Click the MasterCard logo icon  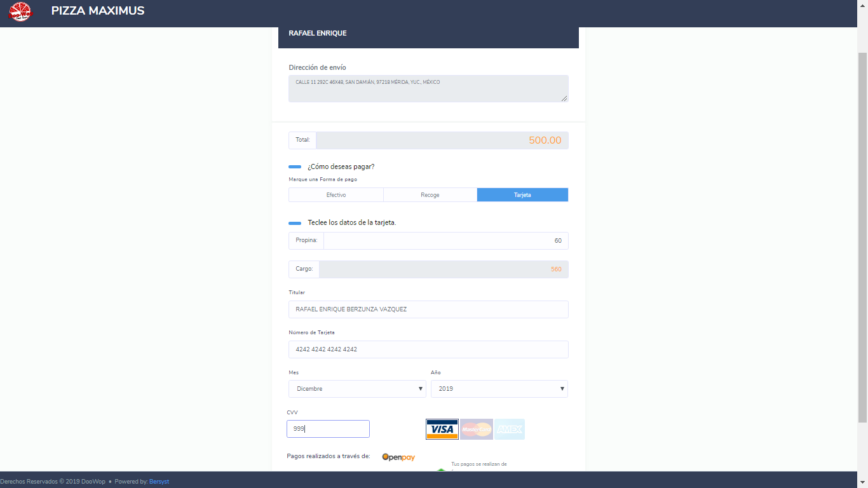476,430
